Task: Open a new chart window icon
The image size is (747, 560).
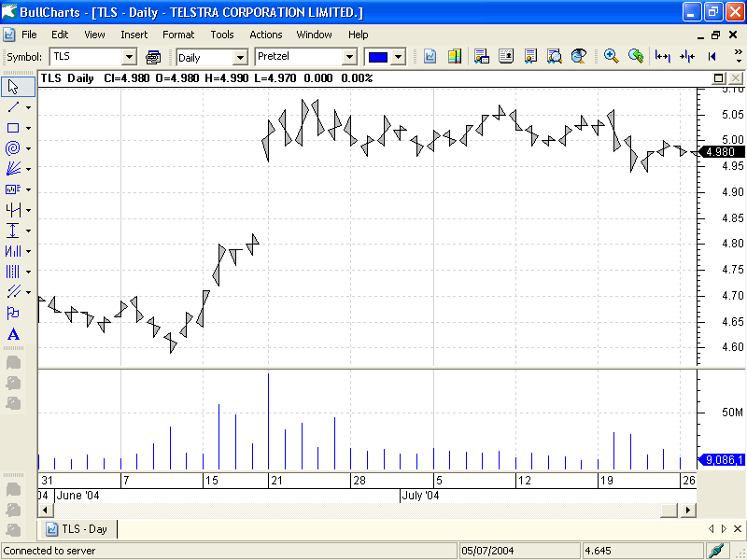Action: click(x=430, y=56)
